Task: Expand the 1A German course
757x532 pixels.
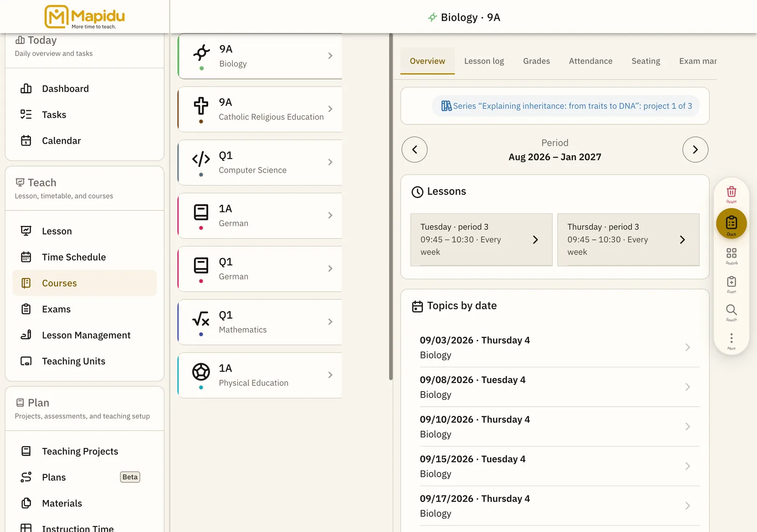Action: (260, 216)
